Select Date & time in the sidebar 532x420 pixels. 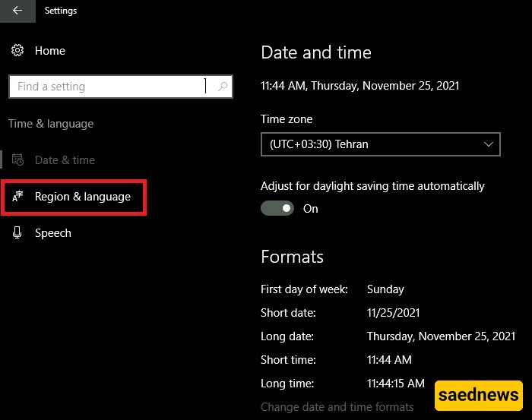coord(65,160)
